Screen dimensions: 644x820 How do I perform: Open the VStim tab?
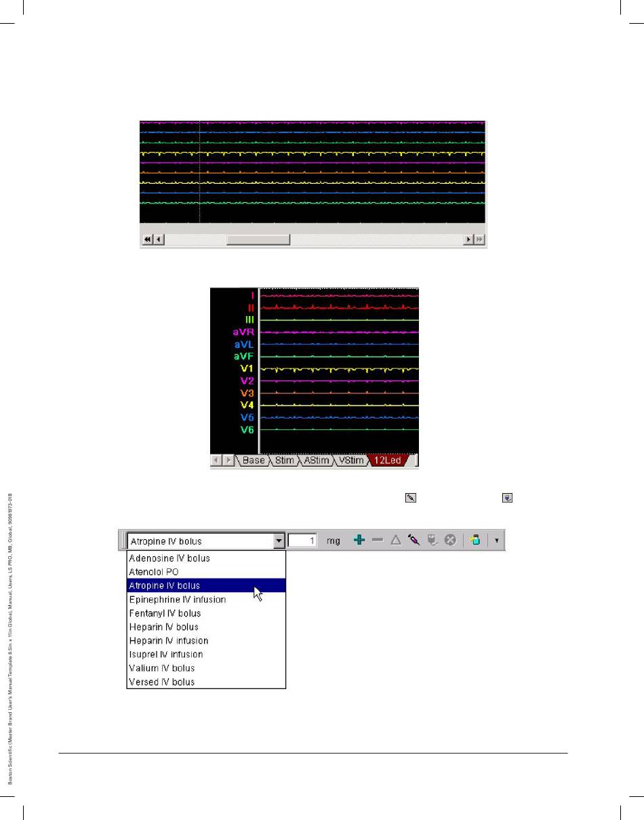(352, 461)
